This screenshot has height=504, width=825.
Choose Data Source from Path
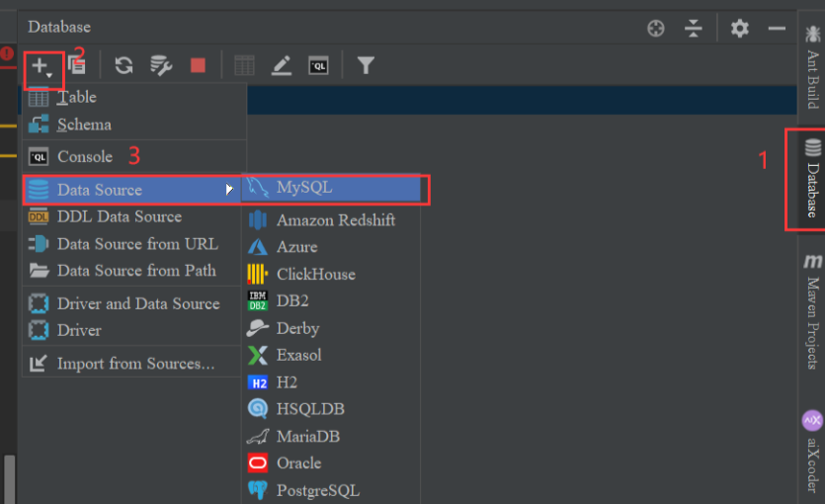tap(131, 271)
